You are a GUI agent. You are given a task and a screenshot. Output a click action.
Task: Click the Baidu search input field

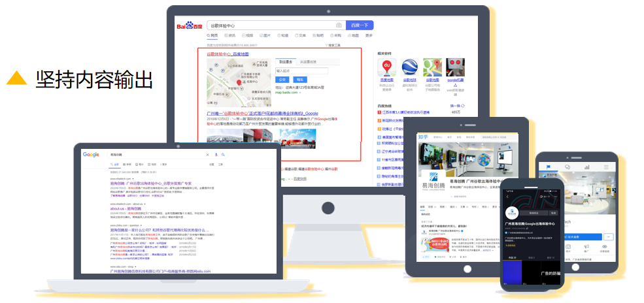pyautogui.click(x=276, y=25)
